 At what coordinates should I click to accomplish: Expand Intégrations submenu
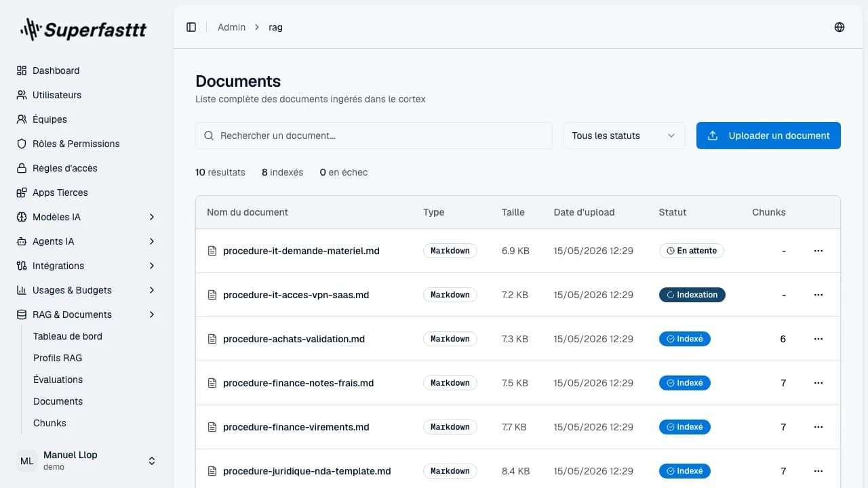86,266
